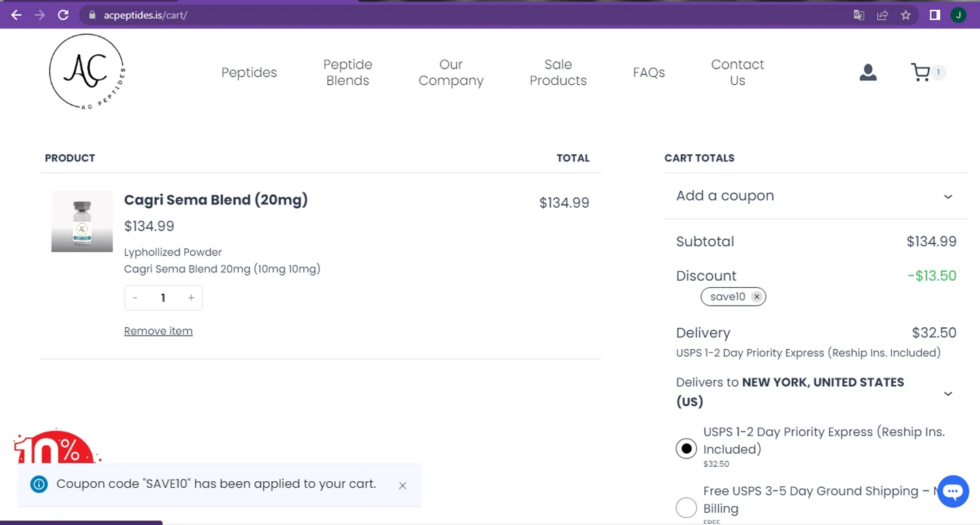Click Remove item link

point(158,331)
